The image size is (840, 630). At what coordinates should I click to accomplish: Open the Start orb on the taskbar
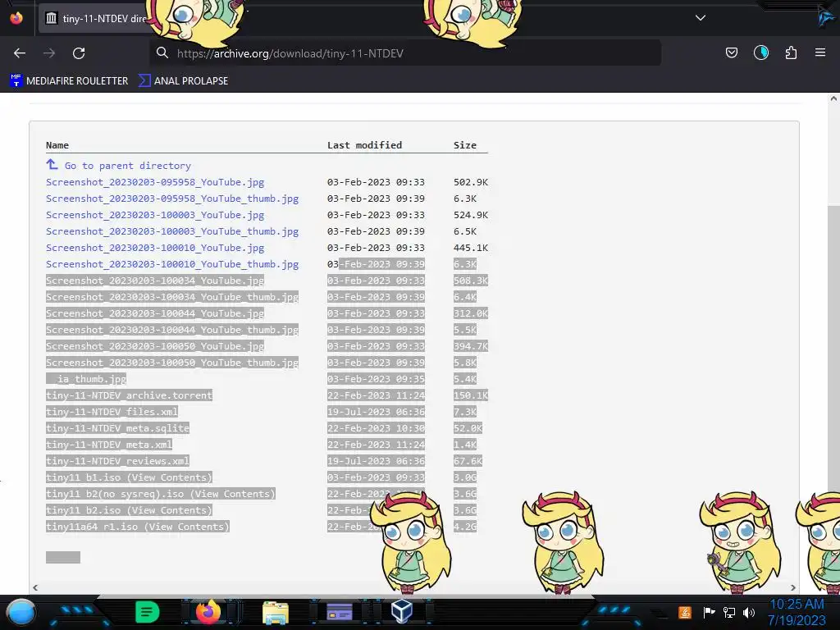tap(21, 613)
